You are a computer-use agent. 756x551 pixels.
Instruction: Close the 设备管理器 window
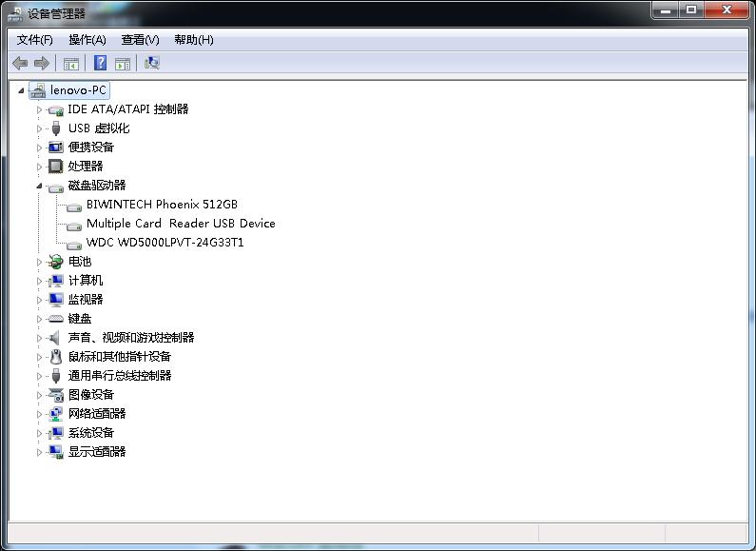[x=727, y=10]
